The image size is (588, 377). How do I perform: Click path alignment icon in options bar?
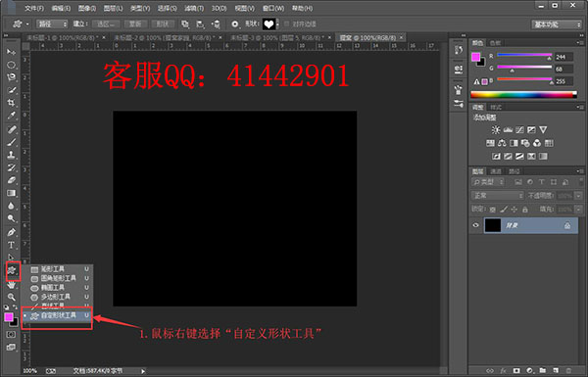click(200, 24)
